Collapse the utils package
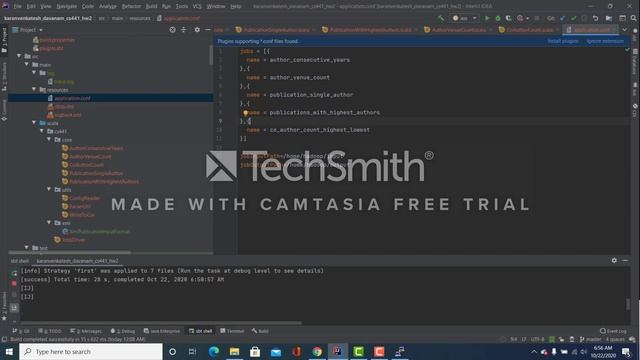 49,189
